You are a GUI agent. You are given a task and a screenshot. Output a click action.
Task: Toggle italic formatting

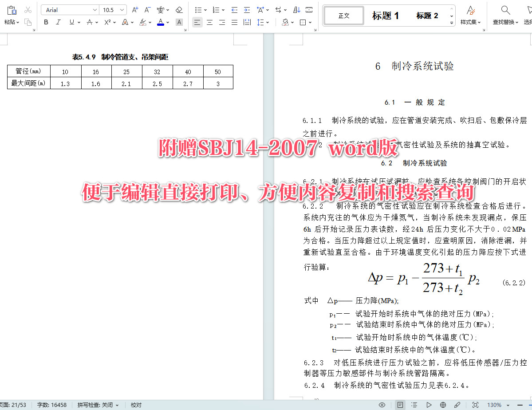(x=58, y=22)
